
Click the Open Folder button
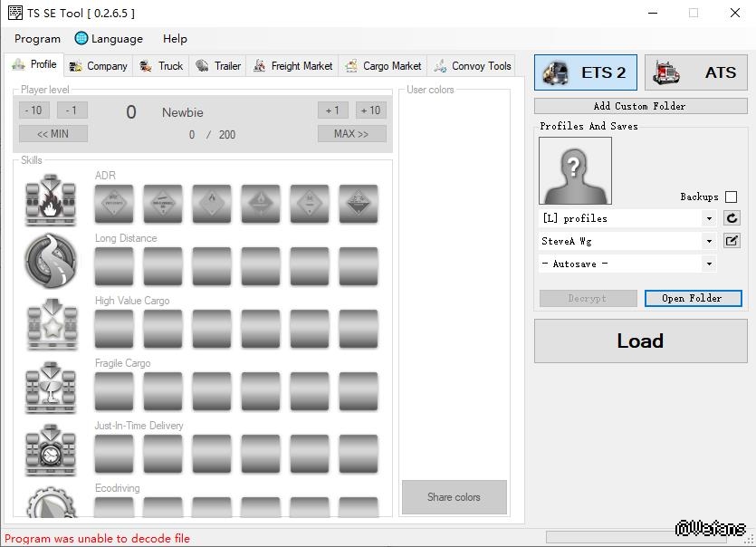693,299
